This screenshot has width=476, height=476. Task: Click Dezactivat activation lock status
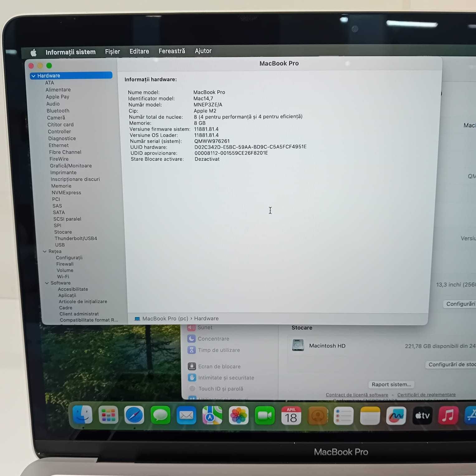[x=207, y=159]
